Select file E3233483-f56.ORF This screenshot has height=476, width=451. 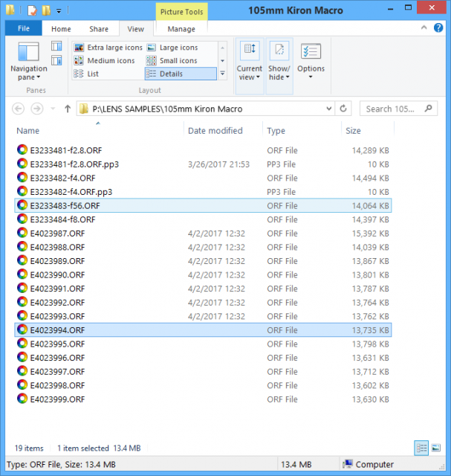(203, 205)
